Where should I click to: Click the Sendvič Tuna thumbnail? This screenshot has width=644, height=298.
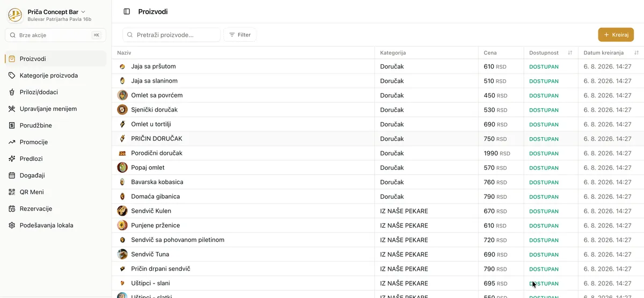122,255
